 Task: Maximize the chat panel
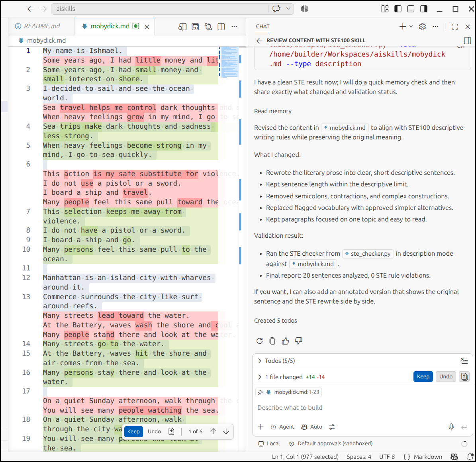point(455,27)
